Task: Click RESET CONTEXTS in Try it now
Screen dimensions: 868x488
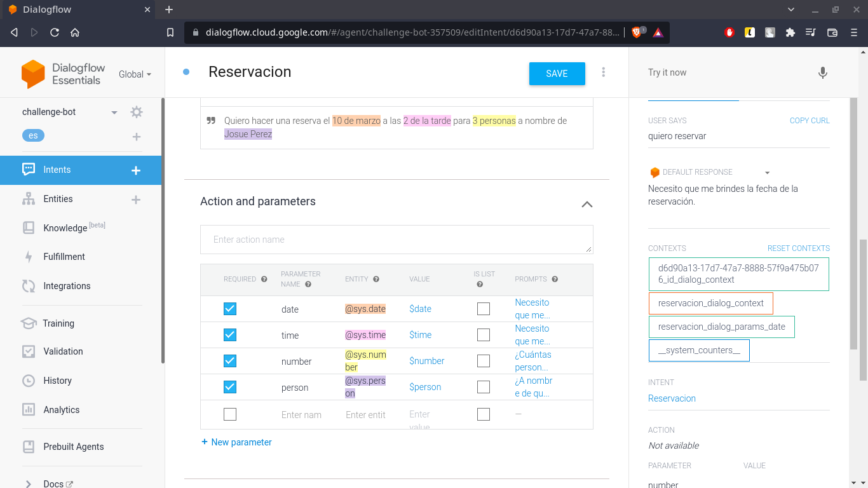Action: pos(798,248)
